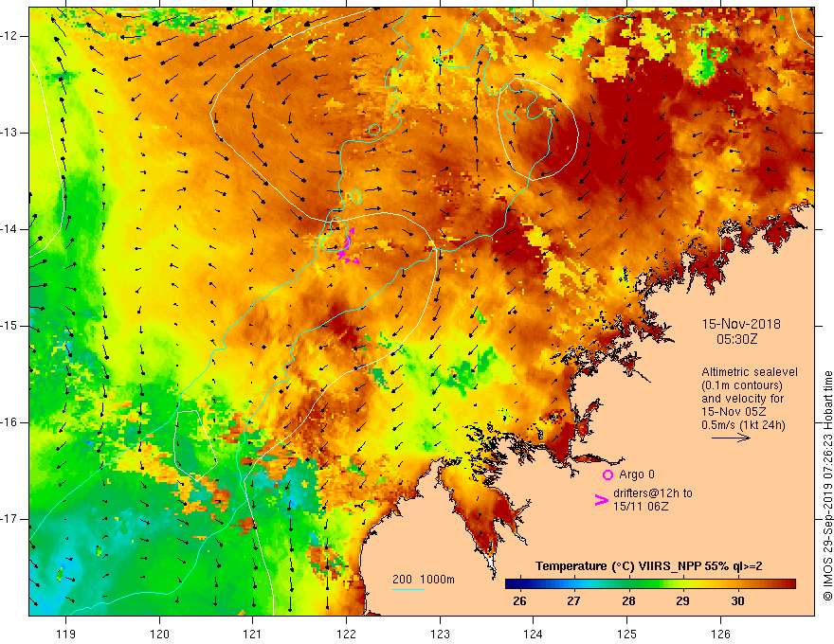Click the '27' color bar tick label

pyautogui.click(x=572, y=601)
